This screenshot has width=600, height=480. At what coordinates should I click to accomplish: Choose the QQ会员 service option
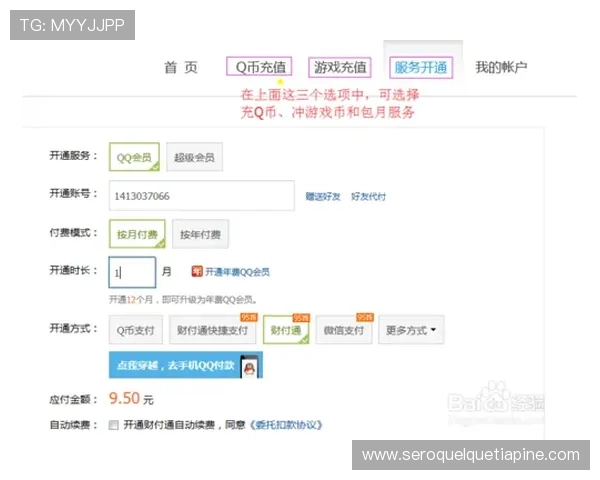click(x=134, y=157)
